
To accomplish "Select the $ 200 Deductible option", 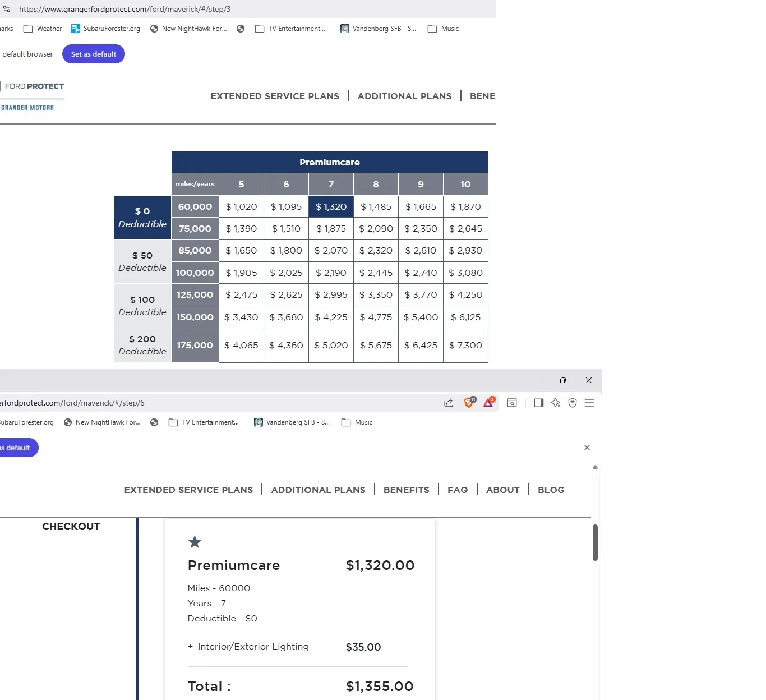I will click(x=142, y=345).
